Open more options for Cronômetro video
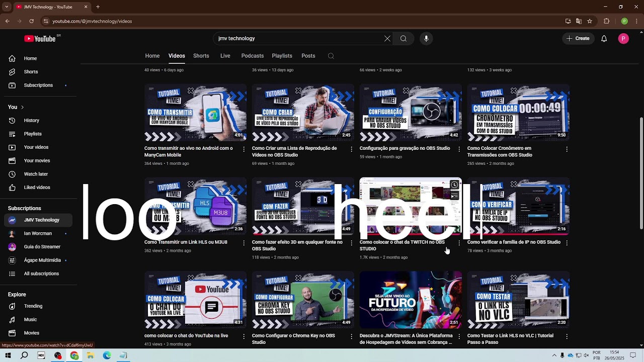 click(567, 149)
